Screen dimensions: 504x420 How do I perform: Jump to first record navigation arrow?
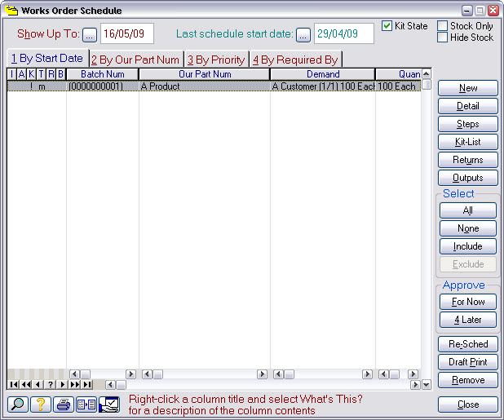[12, 384]
